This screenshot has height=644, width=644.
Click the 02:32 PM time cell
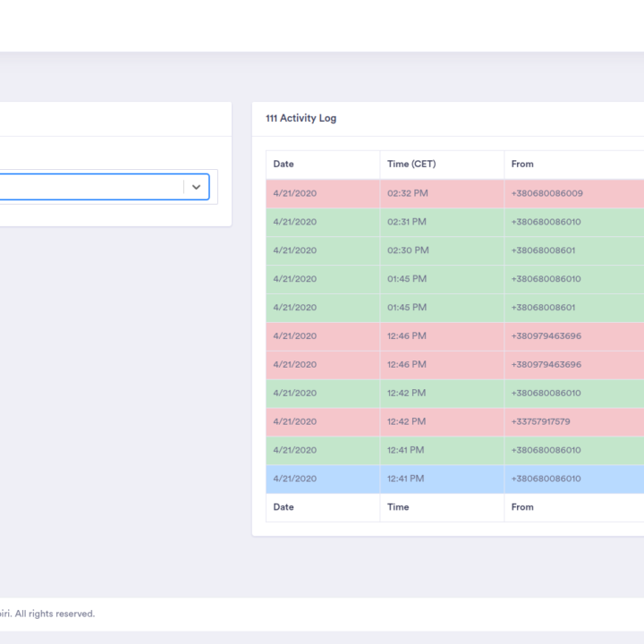click(407, 193)
